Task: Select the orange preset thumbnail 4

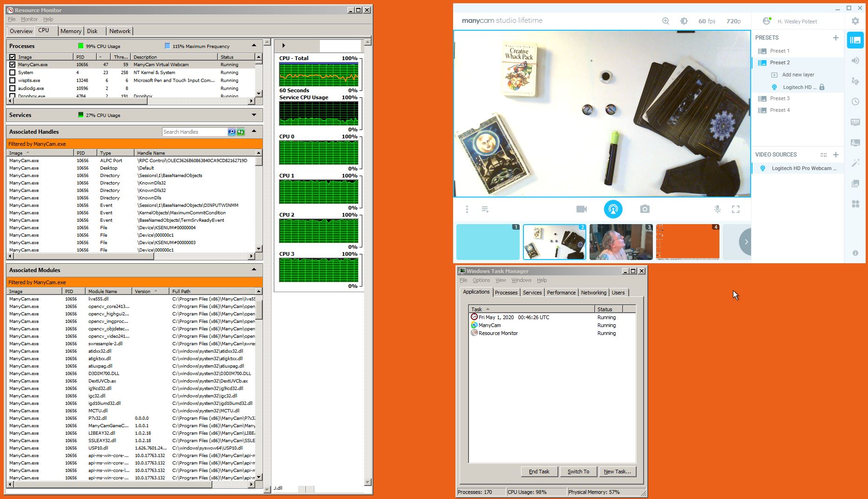Action: [x=688, y=242]
